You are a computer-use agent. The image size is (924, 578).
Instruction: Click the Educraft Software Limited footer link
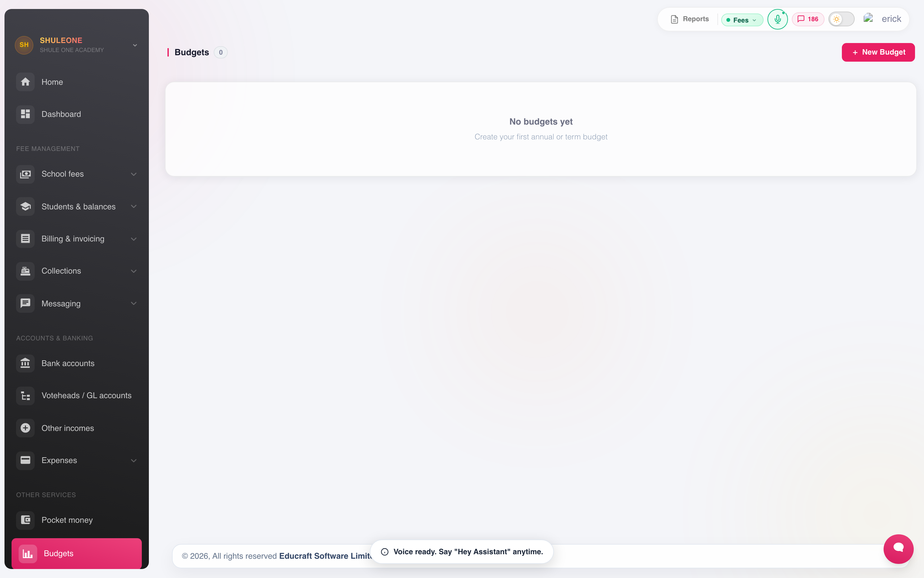[x=326, y=556]
